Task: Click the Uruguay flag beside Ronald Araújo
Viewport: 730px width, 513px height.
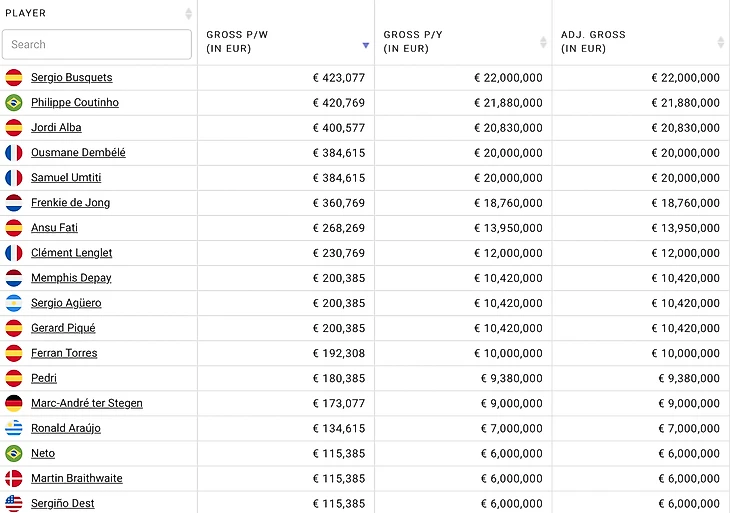Action: coord(14,428)
